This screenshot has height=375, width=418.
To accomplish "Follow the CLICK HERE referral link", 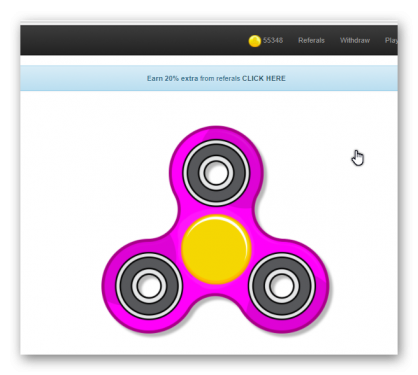I will (264, 78).
